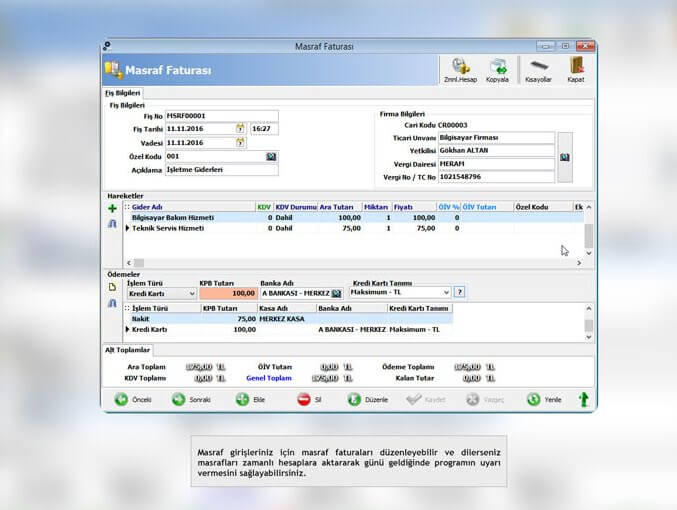Click firm lookup button beside Firma Bilgileri
677x510 pixels.
[565, 157]
